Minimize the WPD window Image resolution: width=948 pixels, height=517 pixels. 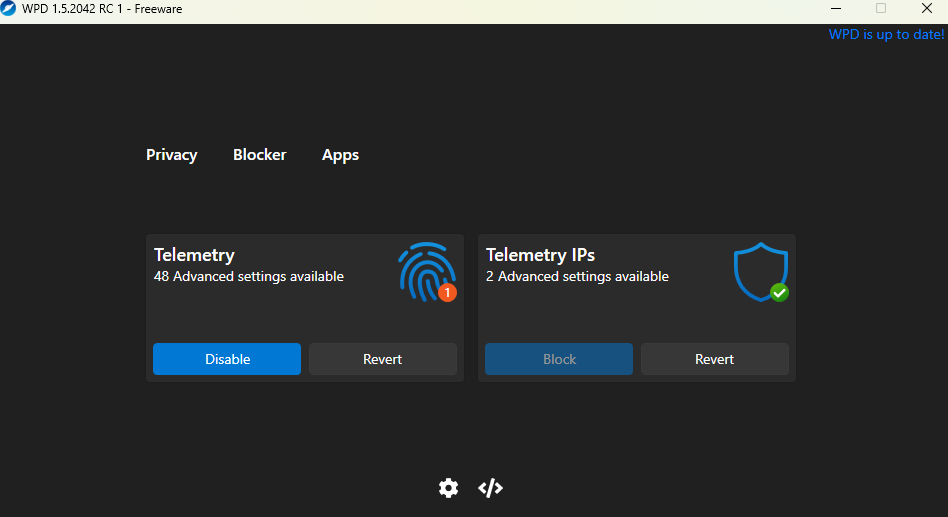click(x=836, y=8)
